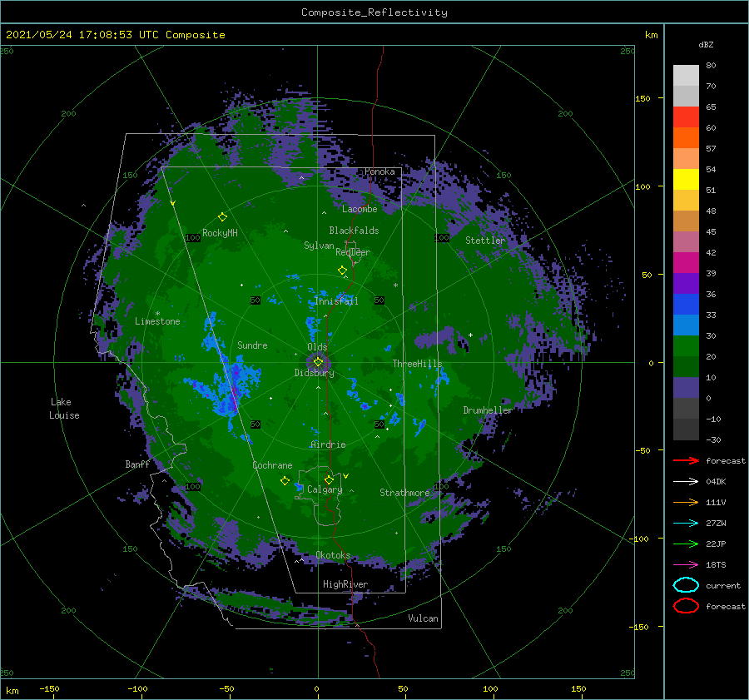Pick the magenta 39-42 dBZ color swatch
This screenshot has height=700, width=749.
(x=686, y=263)
